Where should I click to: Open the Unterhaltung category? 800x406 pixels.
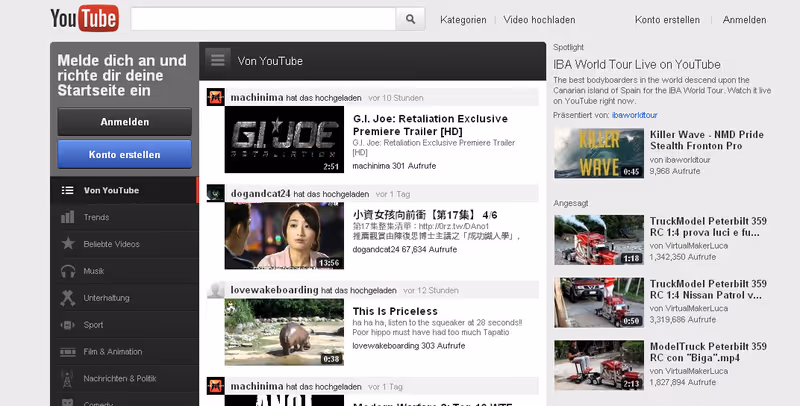coord(107,298)
